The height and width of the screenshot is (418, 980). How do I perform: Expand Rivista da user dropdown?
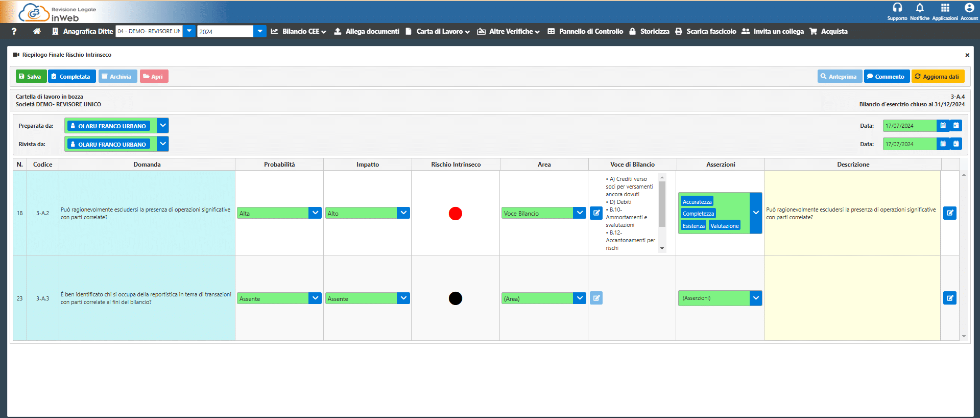(162, 144)
